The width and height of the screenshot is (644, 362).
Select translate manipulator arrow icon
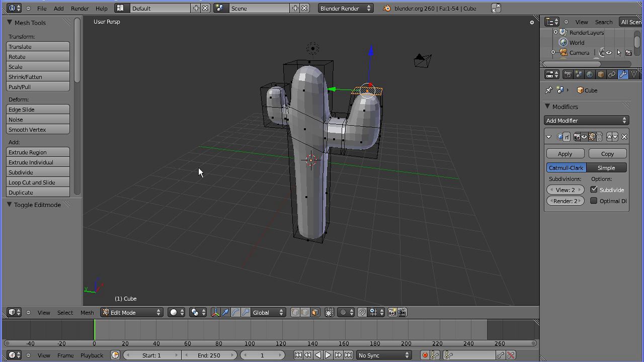tap(225, 313)
